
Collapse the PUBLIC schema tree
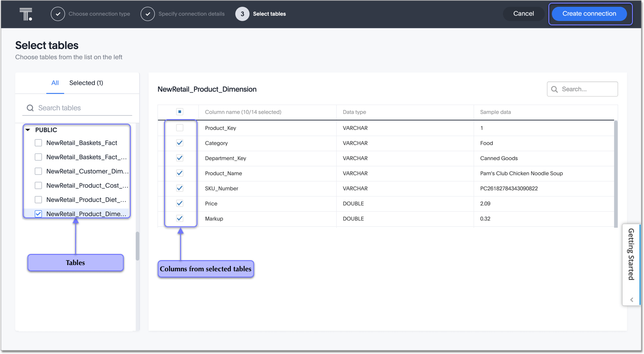click(x=27, y=130)
